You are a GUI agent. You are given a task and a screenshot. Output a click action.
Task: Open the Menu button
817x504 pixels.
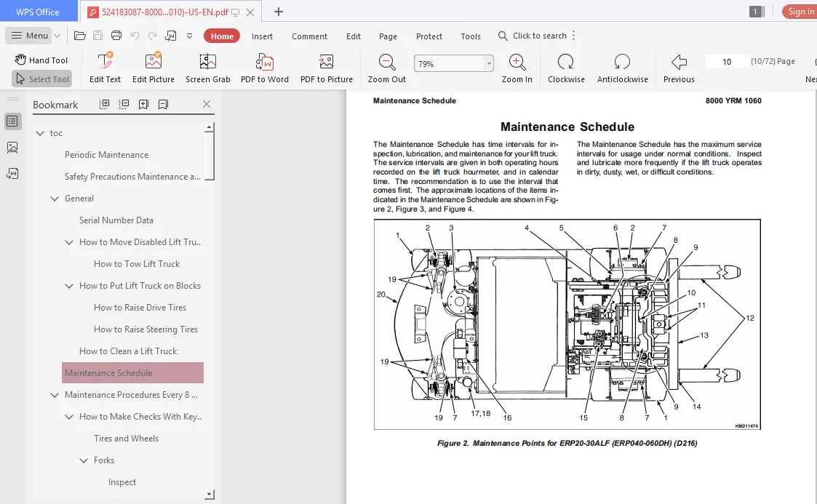point(29,36)
